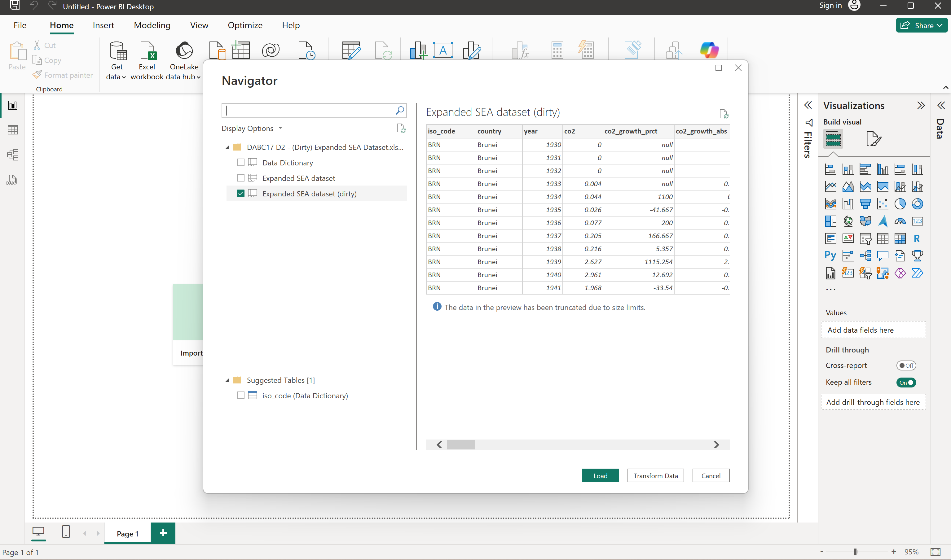This screenshot has width=951, height=560.
Task: Select the Card visual icon
Action: [x=918, y=221]
